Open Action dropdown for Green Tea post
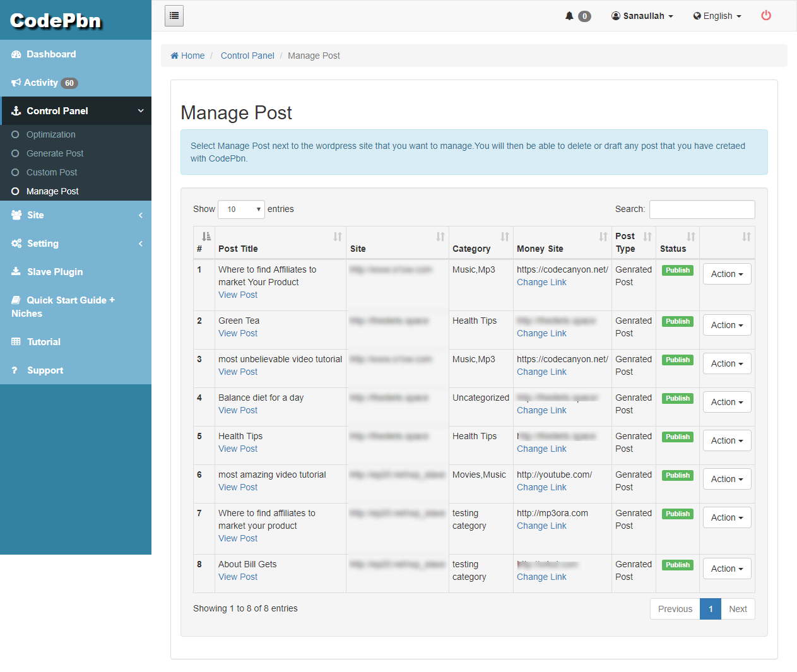 726,325
